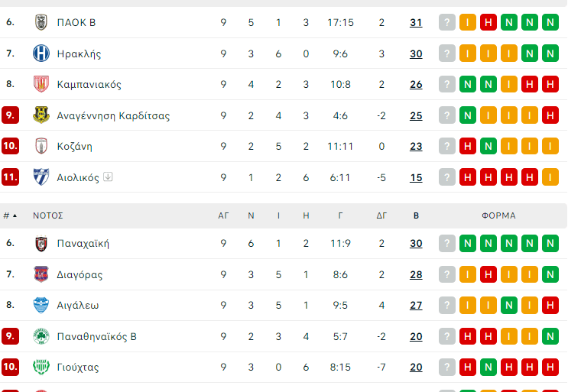Screen dimensions: 568x392
Task: Click the grey question mark badge for Ηρακλής
Action: 447,53
